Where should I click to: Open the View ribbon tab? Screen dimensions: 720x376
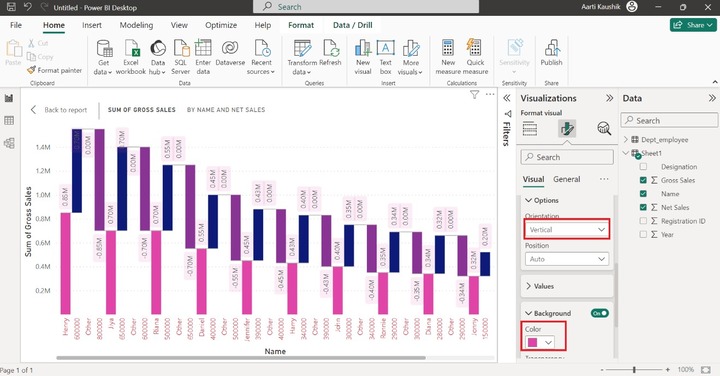[x=179, y=25]
